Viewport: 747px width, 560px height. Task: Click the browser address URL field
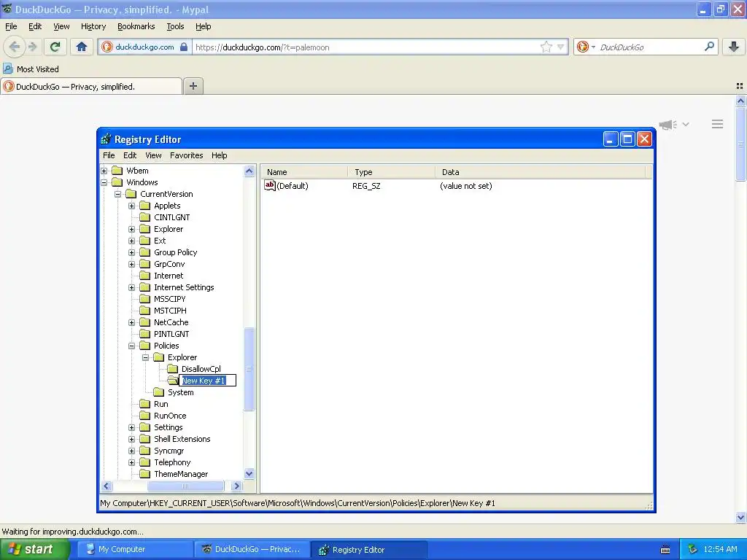tap(367, 47)
